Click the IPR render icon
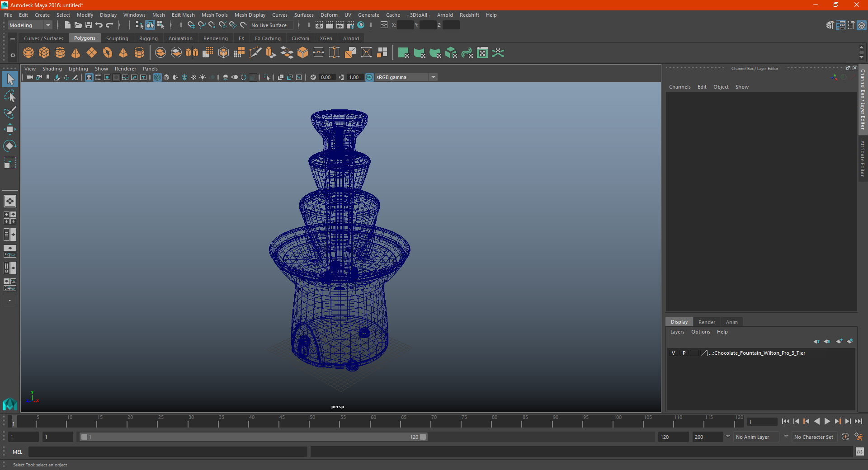 [340, 25]
